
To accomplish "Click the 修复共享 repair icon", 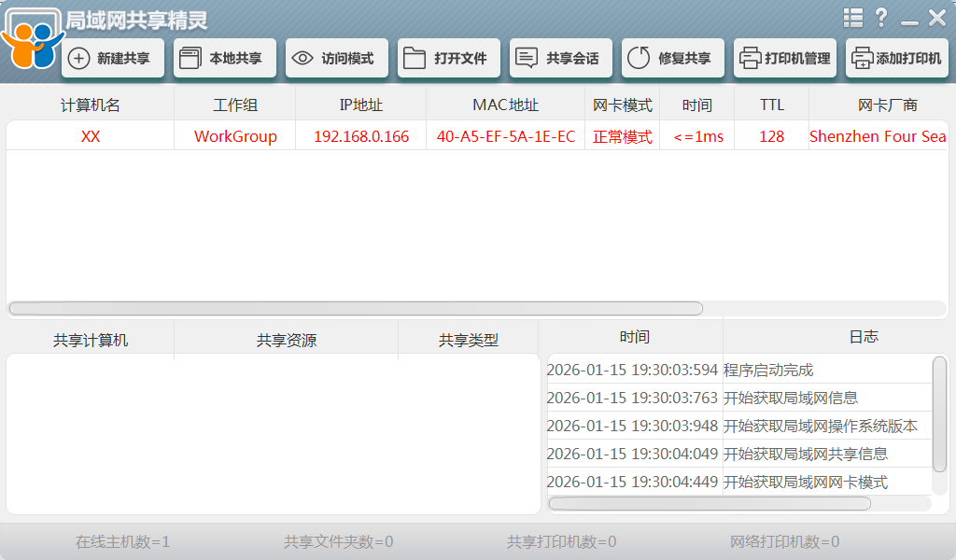I will tap(639, 59).
